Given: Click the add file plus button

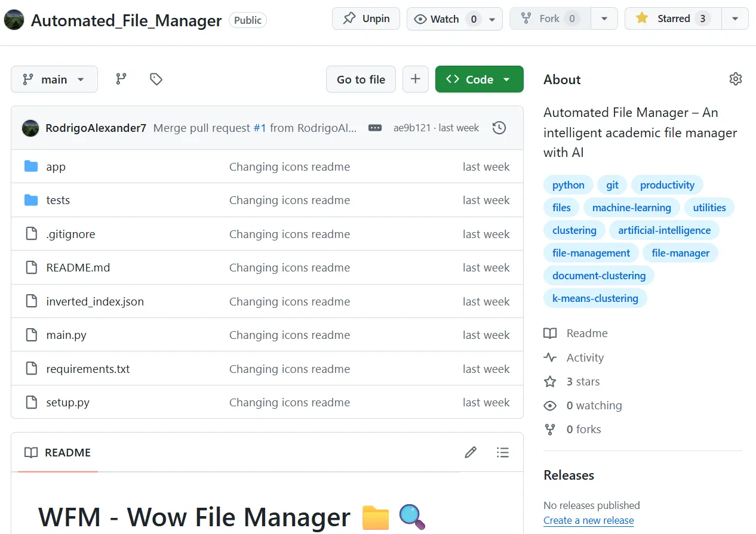Looking at the screenshot, I should (416, 79).
